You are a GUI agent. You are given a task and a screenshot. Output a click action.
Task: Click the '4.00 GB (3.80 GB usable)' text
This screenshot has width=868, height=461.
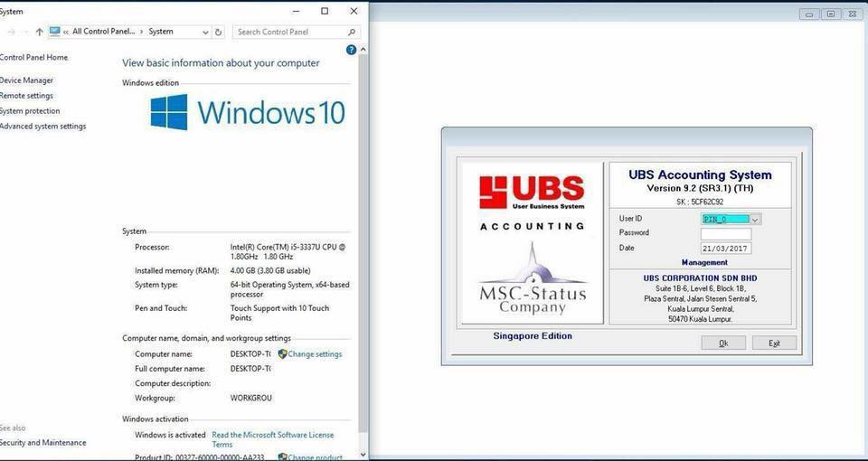pos(270,270)
